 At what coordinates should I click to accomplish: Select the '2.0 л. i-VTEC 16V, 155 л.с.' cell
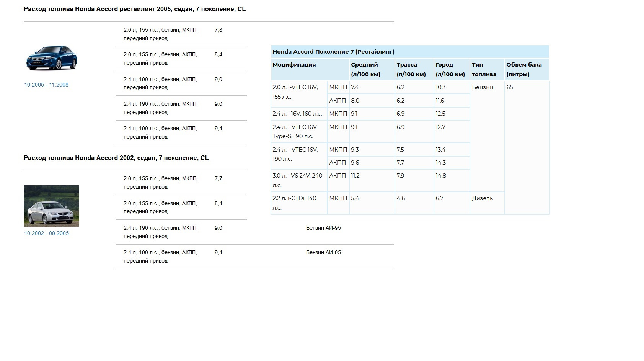[299, 94]
